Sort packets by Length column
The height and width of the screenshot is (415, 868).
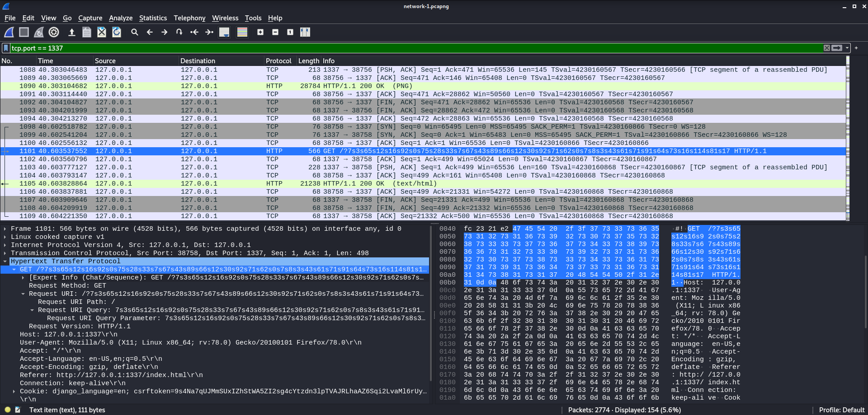tap(309, 61)
